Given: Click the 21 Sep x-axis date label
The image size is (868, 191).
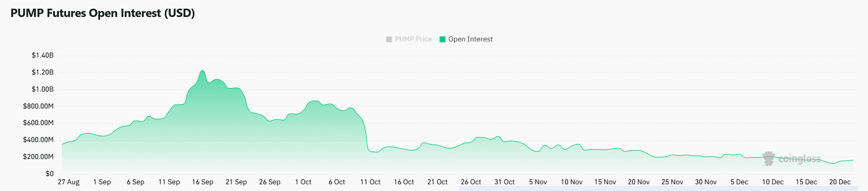Looking at the screenshot, I should coord(236,182).
